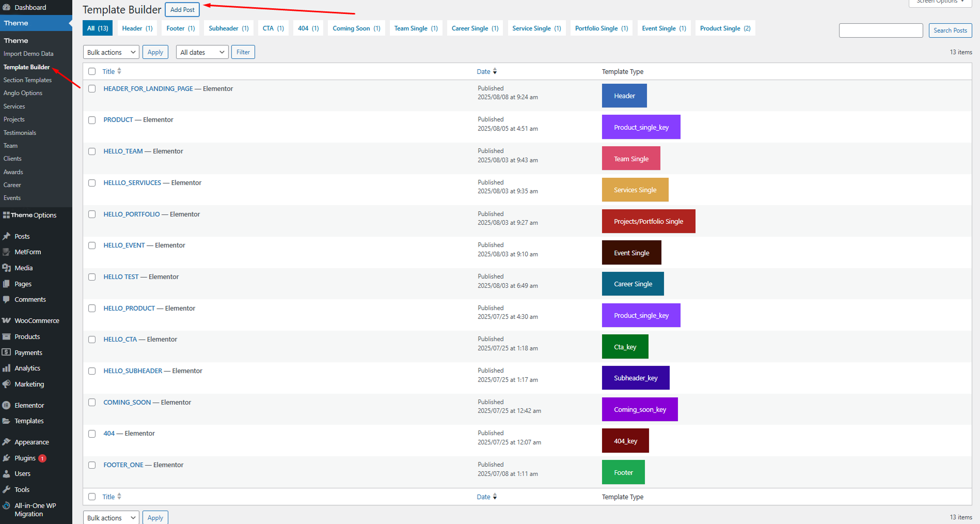Open Comments via speech bubble icon
Image resolution: width=980 pixels, height=524 pixels.
pyautogui.click(x=6, y=299)
